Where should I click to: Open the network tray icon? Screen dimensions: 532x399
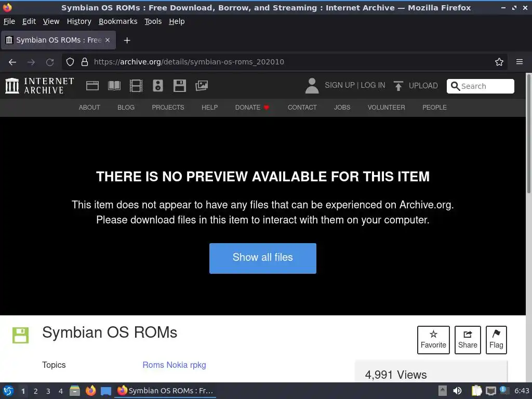(x=490, y=391)
